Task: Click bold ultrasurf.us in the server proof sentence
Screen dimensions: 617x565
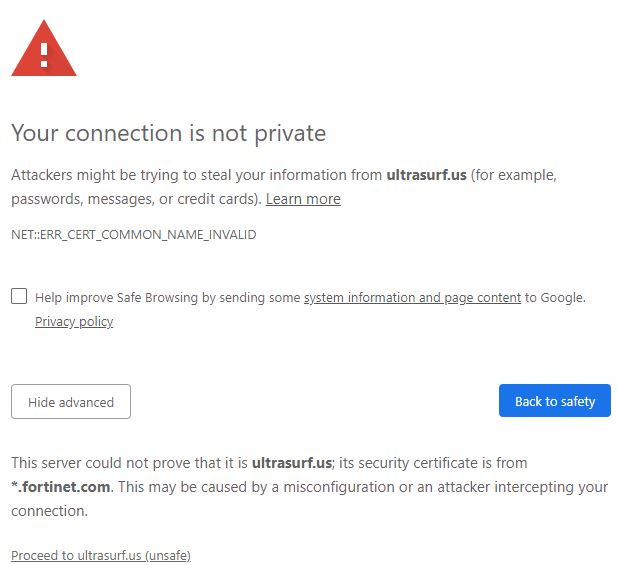Action: (291, 463)
